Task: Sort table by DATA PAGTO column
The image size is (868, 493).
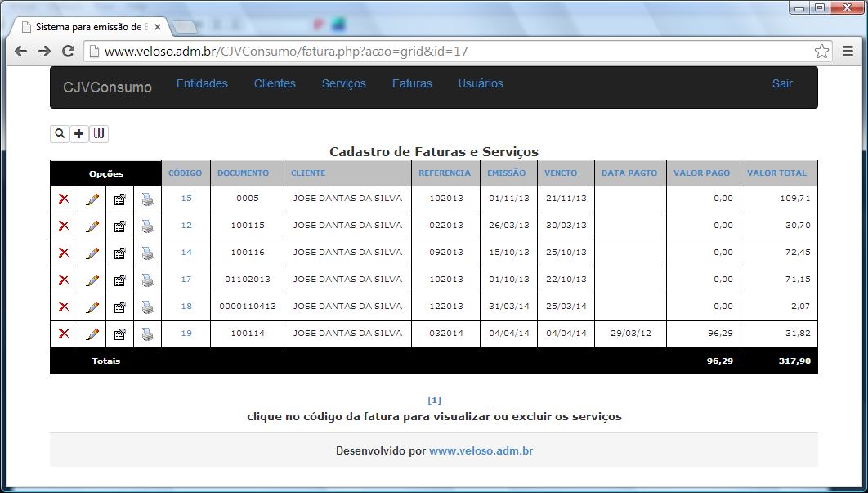Action: pos(629,173)
